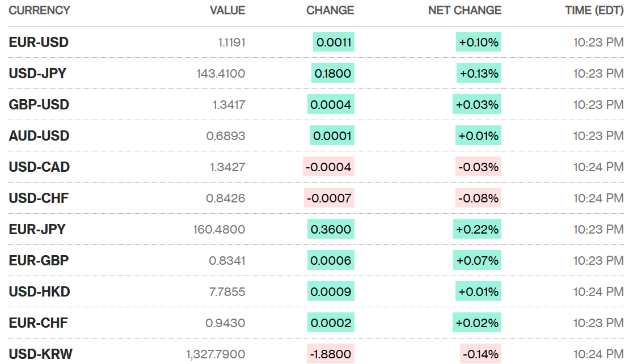Viewport: 633px width, 364px height.
Task: Click the NET CHANGE column header
Action: pyautogui.click(x=465, y=10)
